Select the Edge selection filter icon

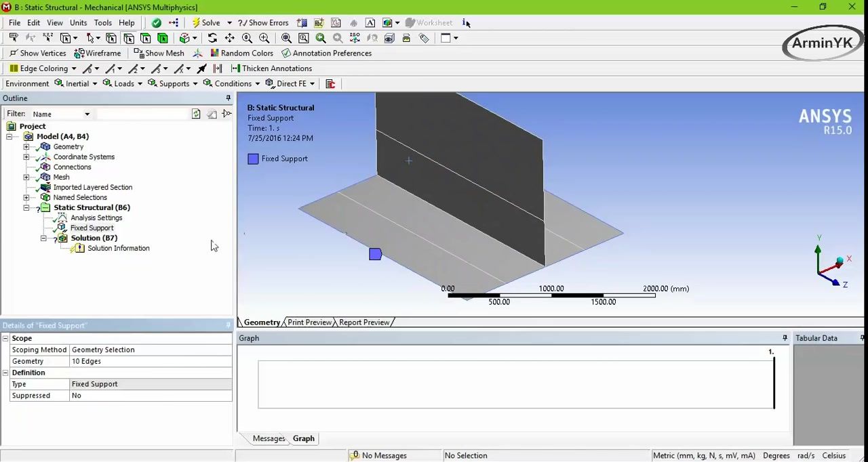(128, 38)
